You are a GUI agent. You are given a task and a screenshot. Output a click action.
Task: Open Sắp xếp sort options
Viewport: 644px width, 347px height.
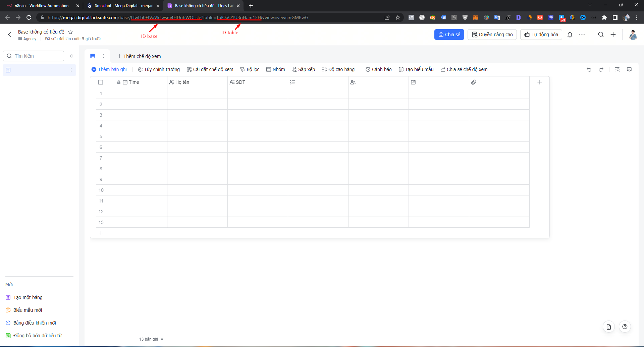(304, 69)
